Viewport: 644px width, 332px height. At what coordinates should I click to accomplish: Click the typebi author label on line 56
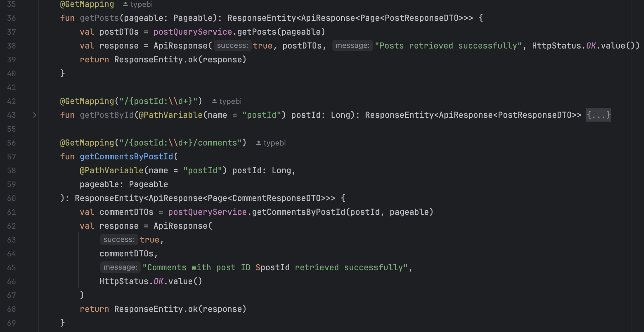[x=274, y=143]
